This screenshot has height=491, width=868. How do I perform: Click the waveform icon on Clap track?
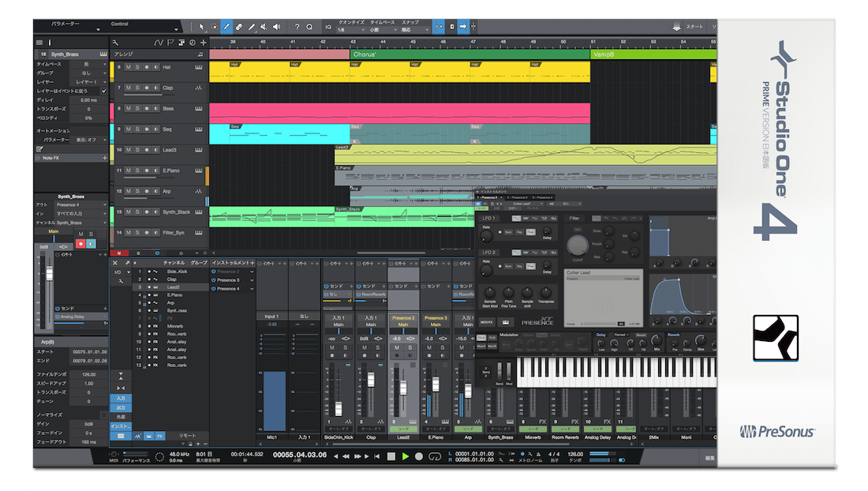(x=198, y=88)
